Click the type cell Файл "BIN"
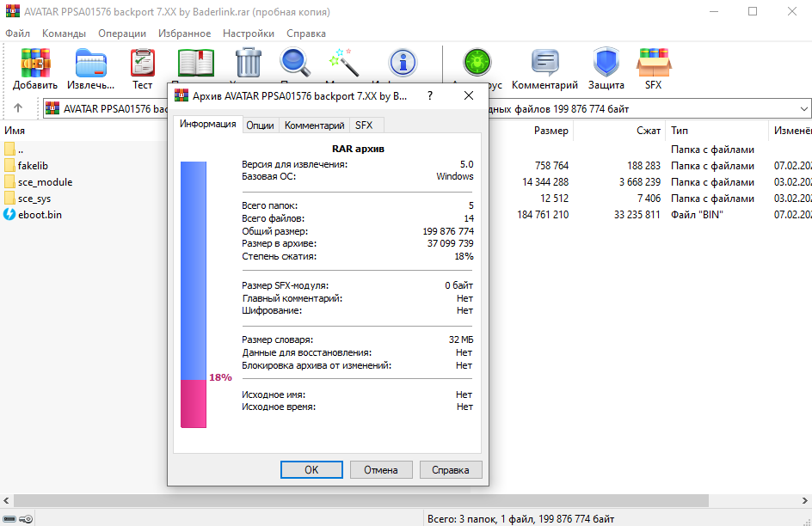812x526 pixels. click(697, 215)
